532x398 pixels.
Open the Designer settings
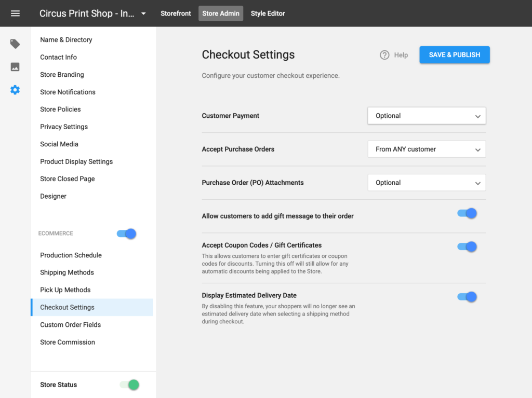(54, 196)
